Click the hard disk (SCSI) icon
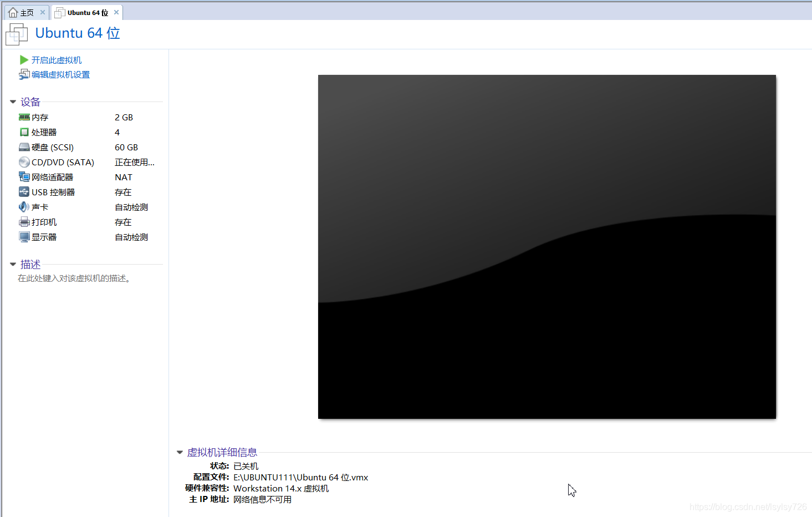This screenshot has width=812, height=517. tap(24, 147)
